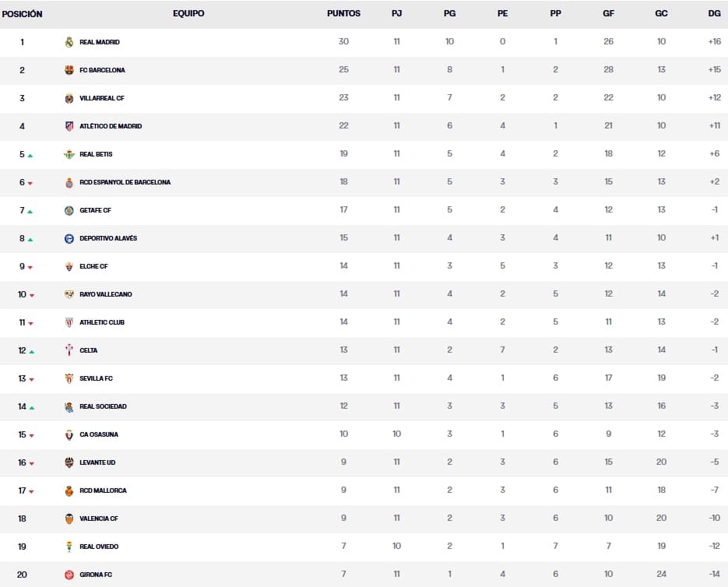This screenshot has height=587, width=728.
Task: Click the Real Oviedo table row
Action: click(364, 547)
